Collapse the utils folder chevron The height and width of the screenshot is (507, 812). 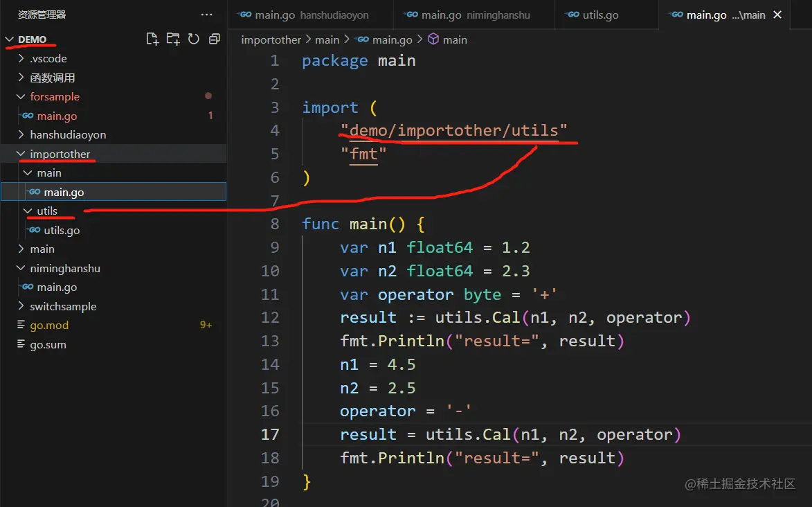[28, 211]
